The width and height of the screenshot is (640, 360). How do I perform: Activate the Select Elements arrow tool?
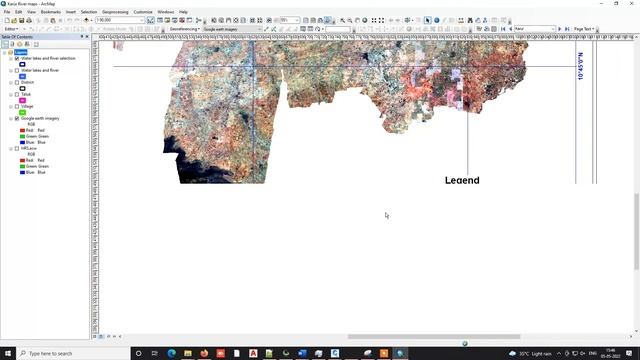pos(427,20)
